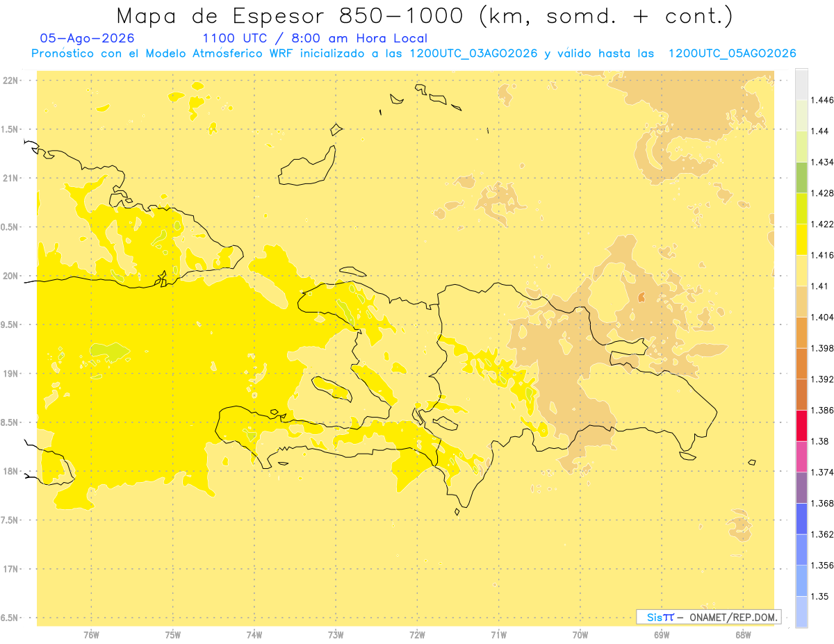Click the legend value "1.362"
Image resolution: width=834 pixels, height=644 pixels.
pyautogui.click(x=822, y=534)
